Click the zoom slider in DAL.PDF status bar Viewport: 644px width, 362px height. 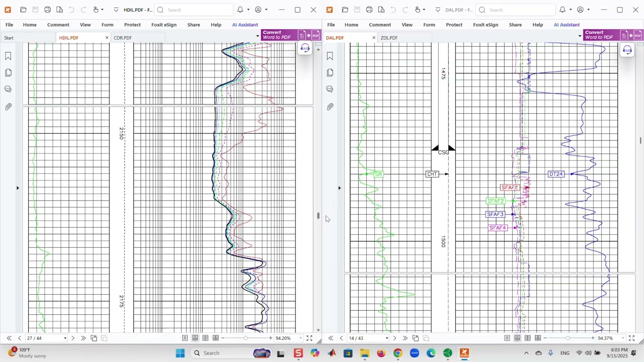568,338
